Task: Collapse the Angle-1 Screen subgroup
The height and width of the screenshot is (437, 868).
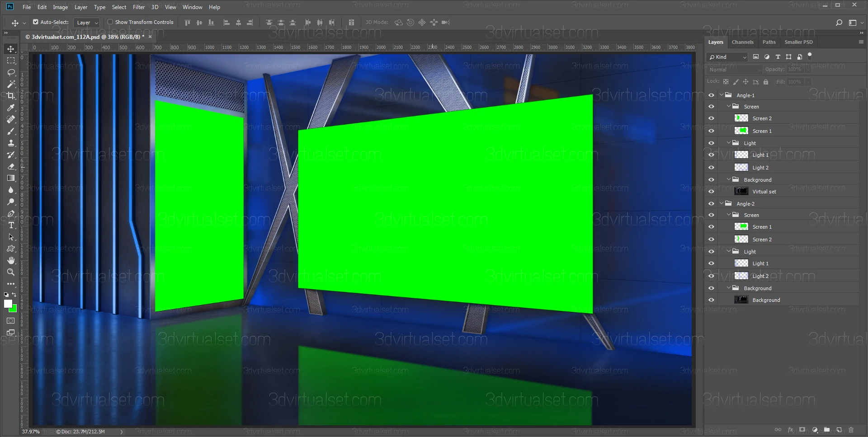Action: [729, 107]
